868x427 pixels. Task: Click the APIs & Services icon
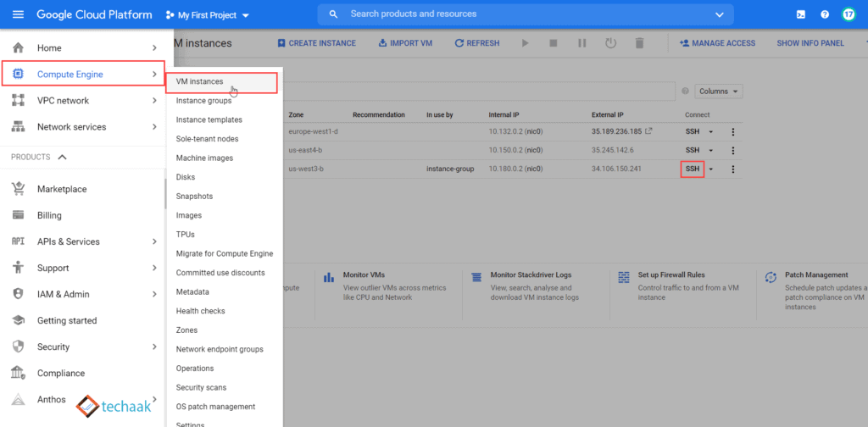(x=19, y=241)
